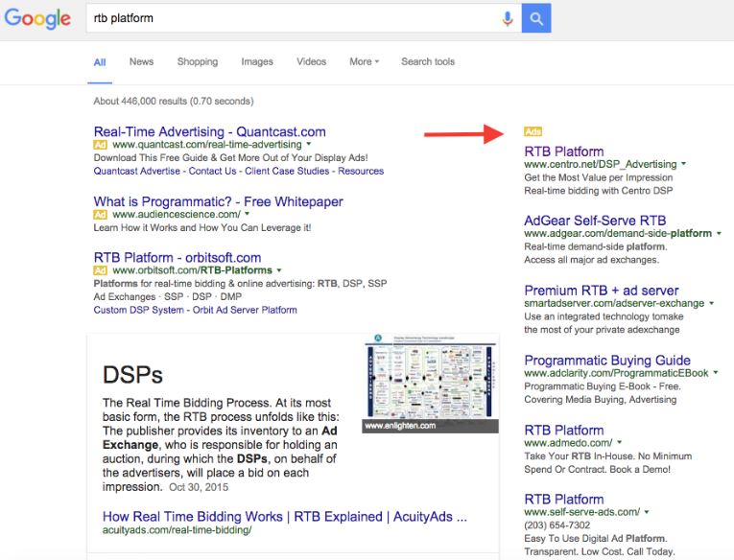Image resolution: width=734 pixels, height=560 pixels.
Task: Expand arrow beside self-serve-ads.com URL
Action: point(647,512)
